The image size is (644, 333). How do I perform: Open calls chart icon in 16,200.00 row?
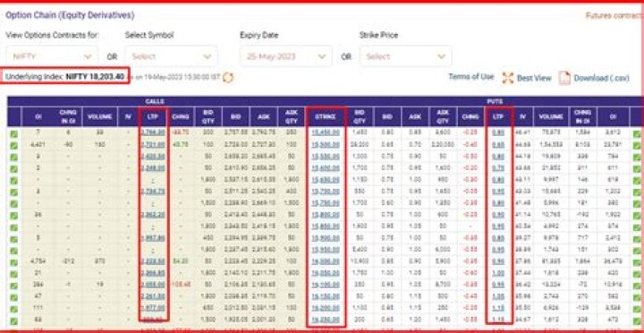tap(14, 309)
